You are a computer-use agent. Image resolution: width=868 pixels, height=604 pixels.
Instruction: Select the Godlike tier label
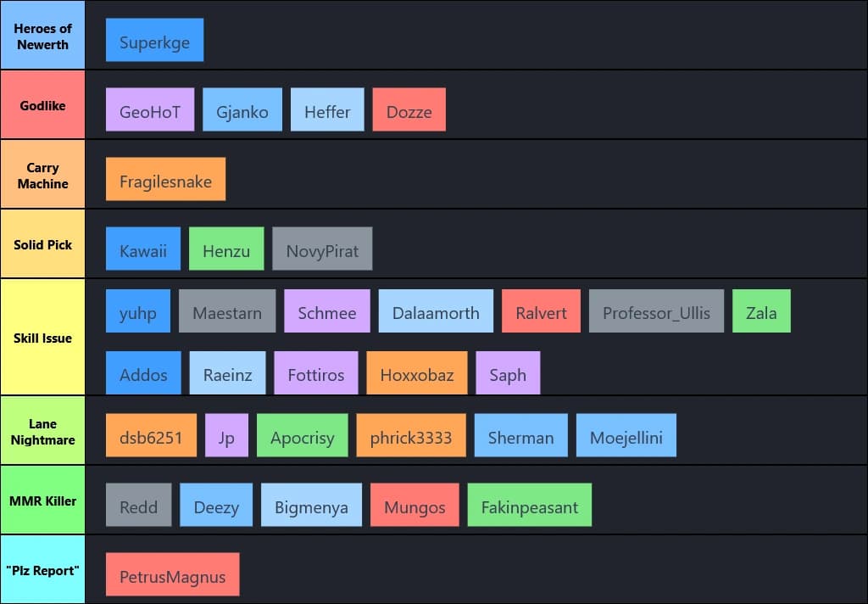[42, 105]
